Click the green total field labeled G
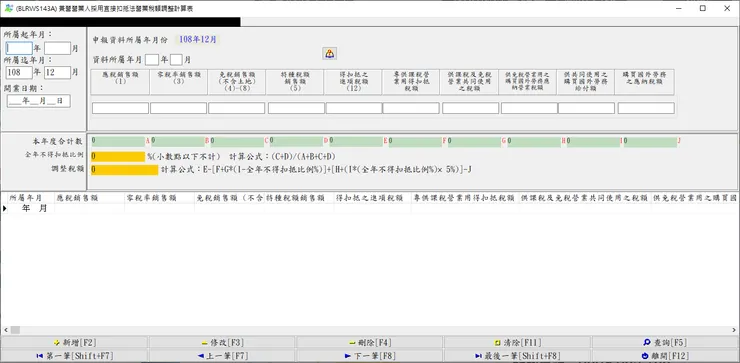This screenshot has width=740, height=363. pyautogui.click(x=475, y=142)
